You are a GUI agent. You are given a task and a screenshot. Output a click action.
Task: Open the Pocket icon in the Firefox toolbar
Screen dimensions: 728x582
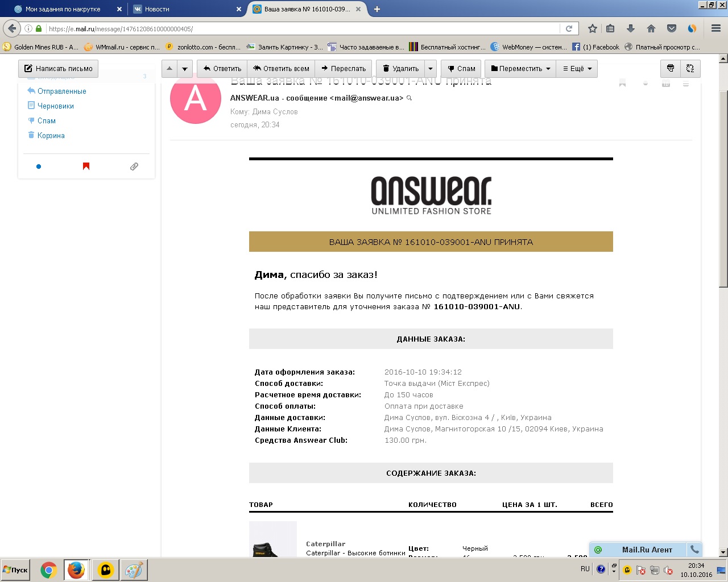coord(672,28)
